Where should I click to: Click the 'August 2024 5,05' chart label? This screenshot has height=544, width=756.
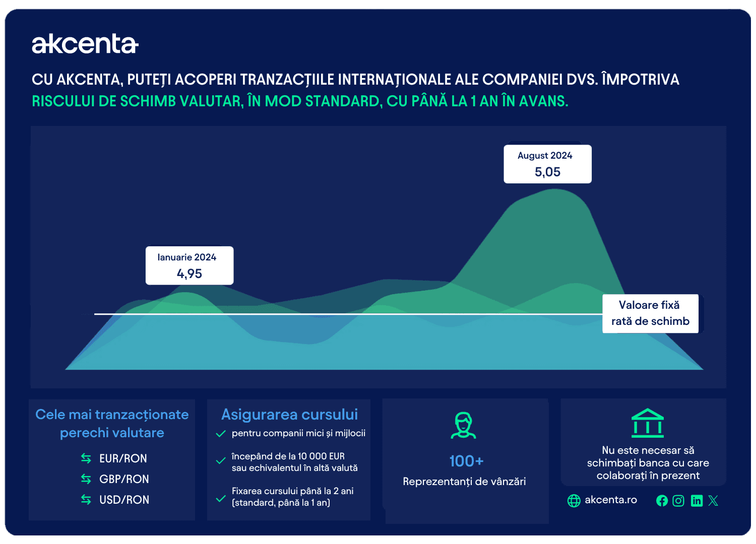coord(547,164)
